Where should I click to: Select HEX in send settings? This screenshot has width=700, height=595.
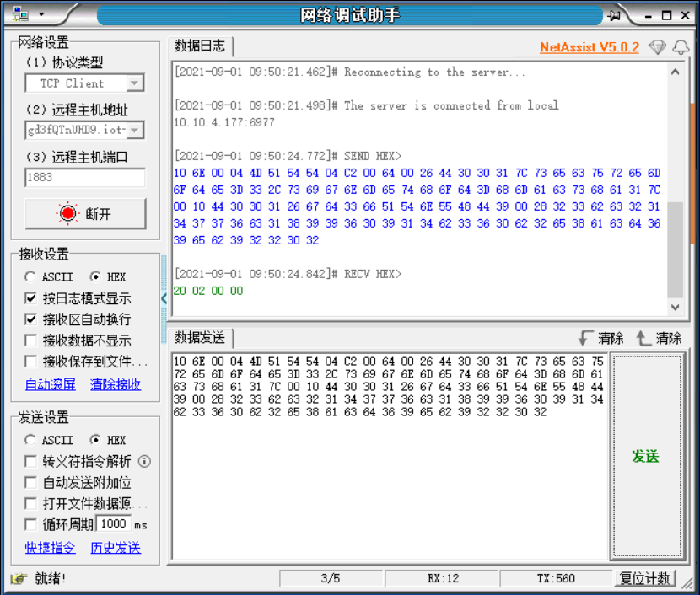point(108,440)
